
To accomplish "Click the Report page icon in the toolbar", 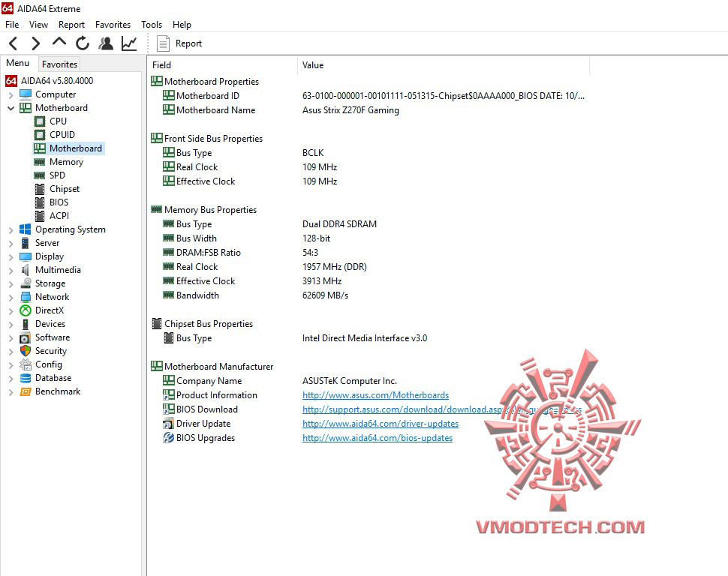I will coord(163,43).
